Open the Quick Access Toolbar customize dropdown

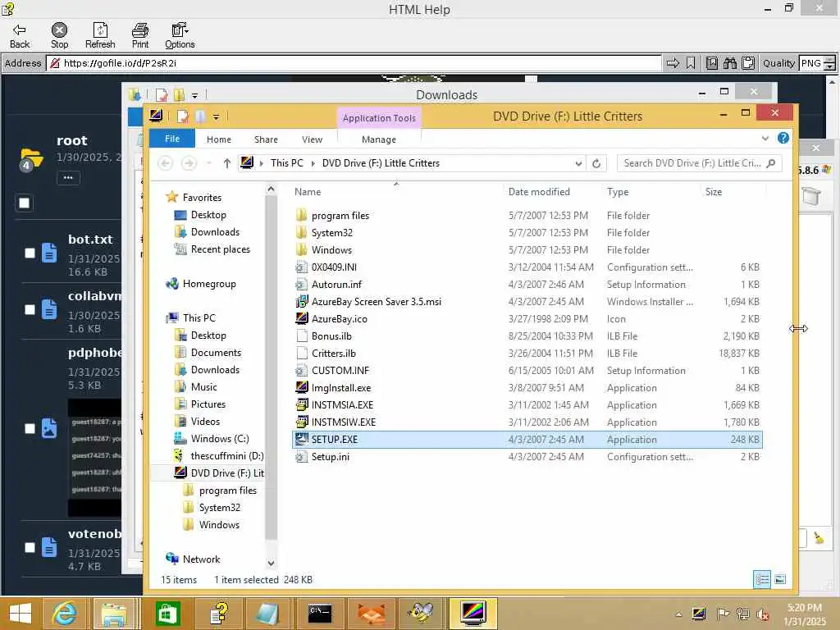[216, 116]
